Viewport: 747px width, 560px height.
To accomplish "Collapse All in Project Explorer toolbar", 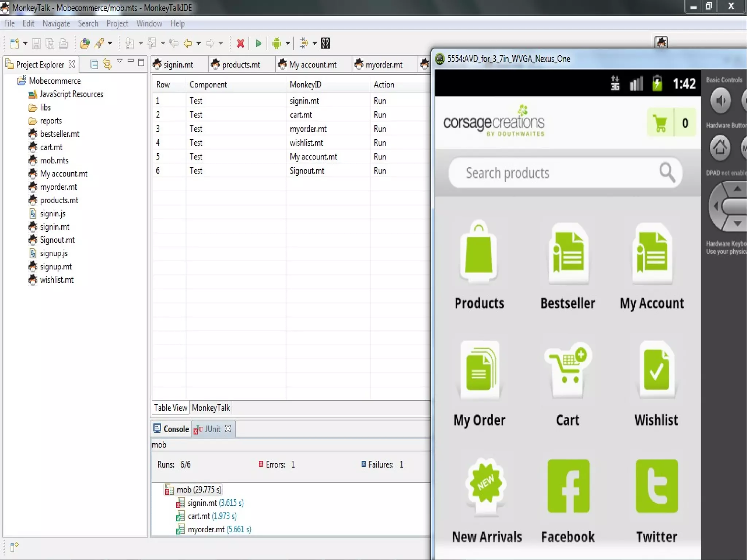I will (94, 65).
